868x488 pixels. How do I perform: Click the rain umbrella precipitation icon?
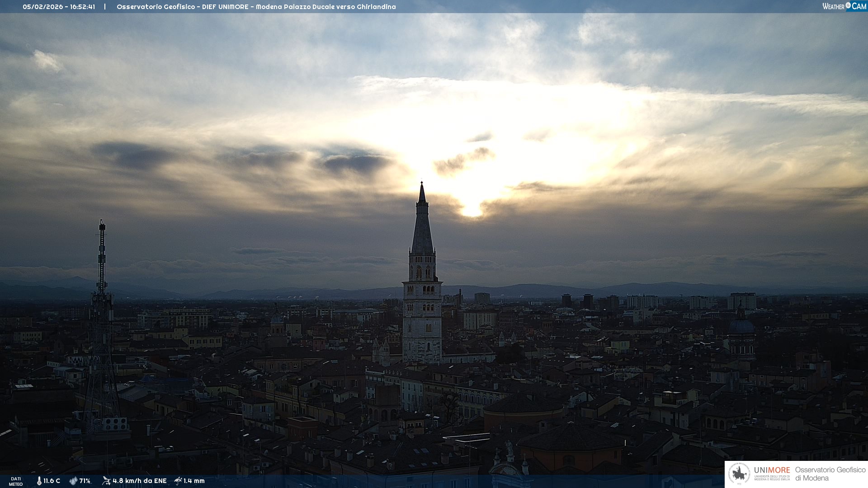178,481
